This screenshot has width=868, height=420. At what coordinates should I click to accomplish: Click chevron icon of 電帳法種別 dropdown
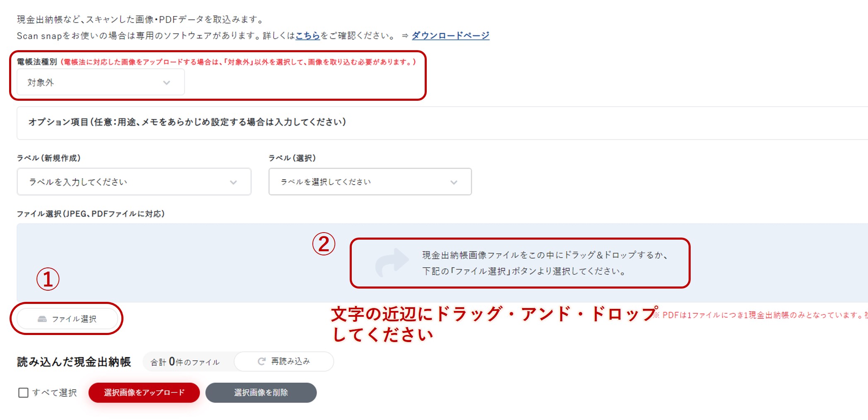click(x=167, y=83)
